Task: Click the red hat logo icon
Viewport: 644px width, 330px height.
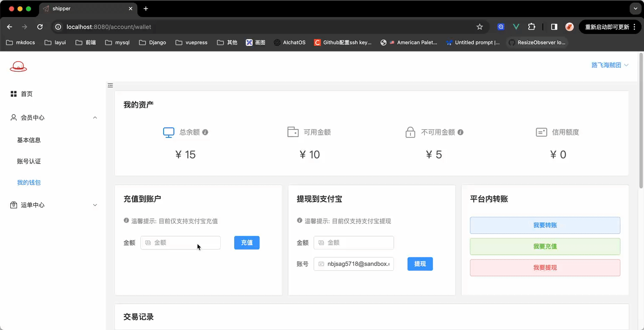Action: [18, 66]
